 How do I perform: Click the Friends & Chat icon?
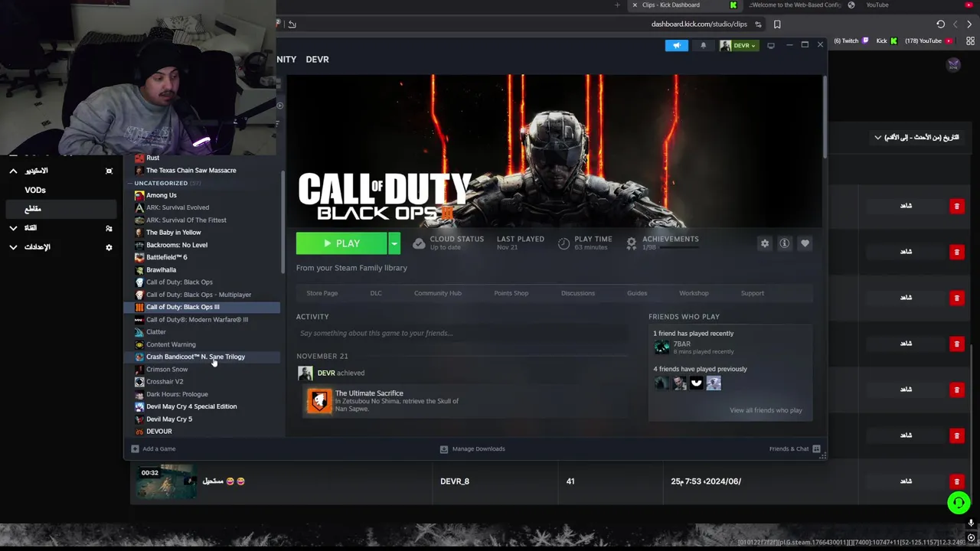click(816, 449)
